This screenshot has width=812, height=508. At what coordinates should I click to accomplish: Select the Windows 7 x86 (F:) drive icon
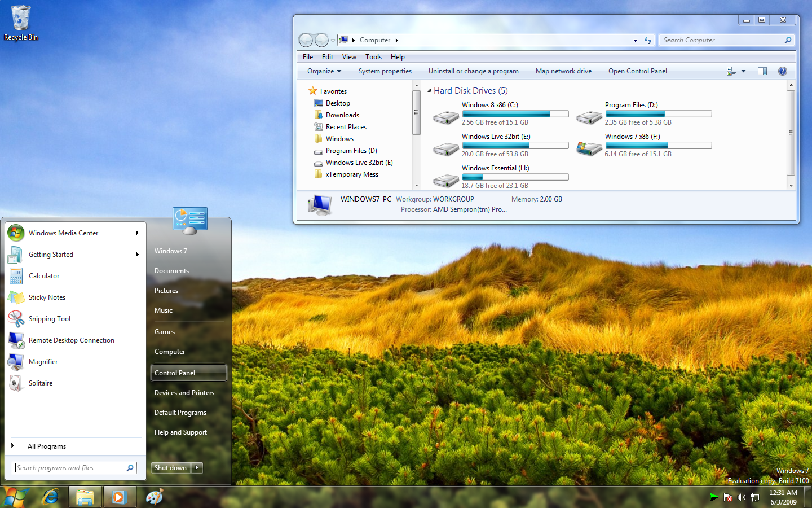tap(589, 148)
